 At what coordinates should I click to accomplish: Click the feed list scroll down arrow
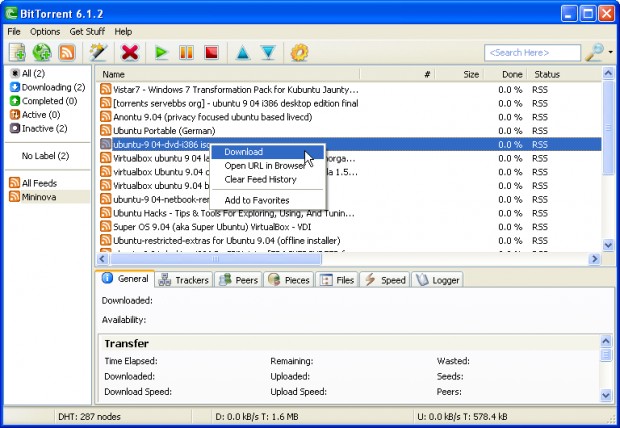tap(608, 245)
